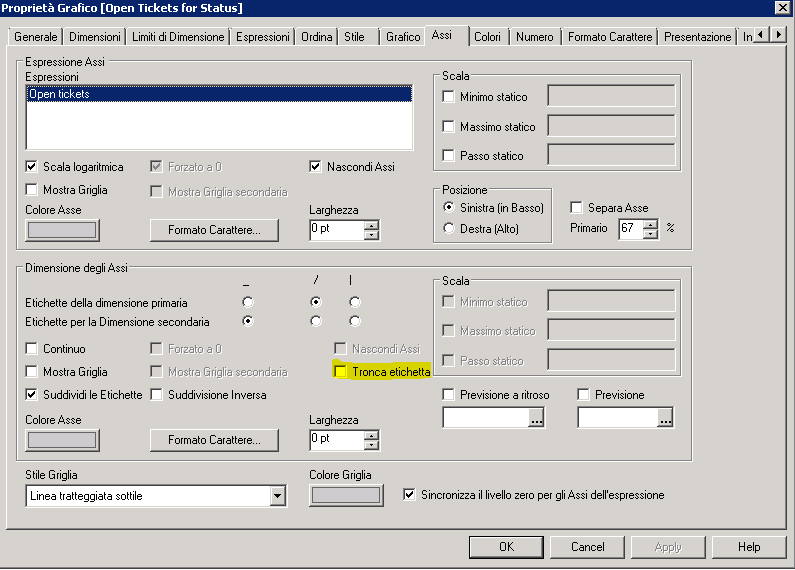
Task: Toggle the Nascondi Assi checkbox for expressions
Action: tap(316, 167)
